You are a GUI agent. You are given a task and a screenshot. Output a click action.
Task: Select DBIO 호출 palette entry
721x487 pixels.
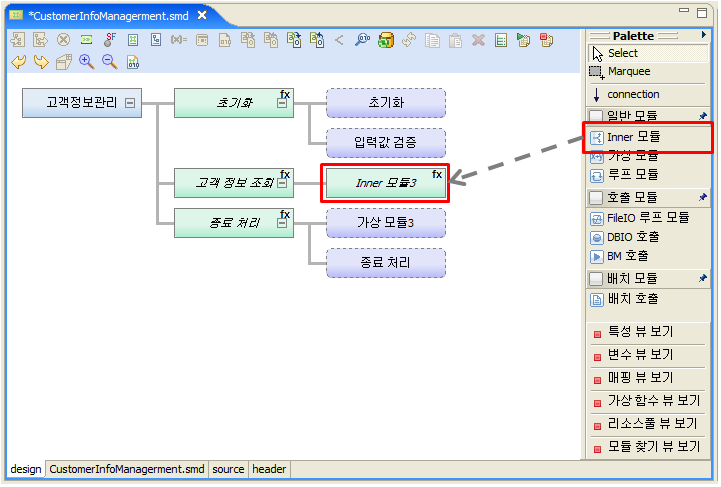click(648, 237)
